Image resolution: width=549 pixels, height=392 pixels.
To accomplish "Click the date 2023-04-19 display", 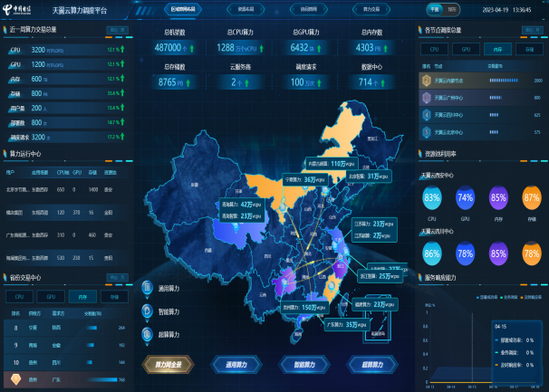I will click(495, 10).
